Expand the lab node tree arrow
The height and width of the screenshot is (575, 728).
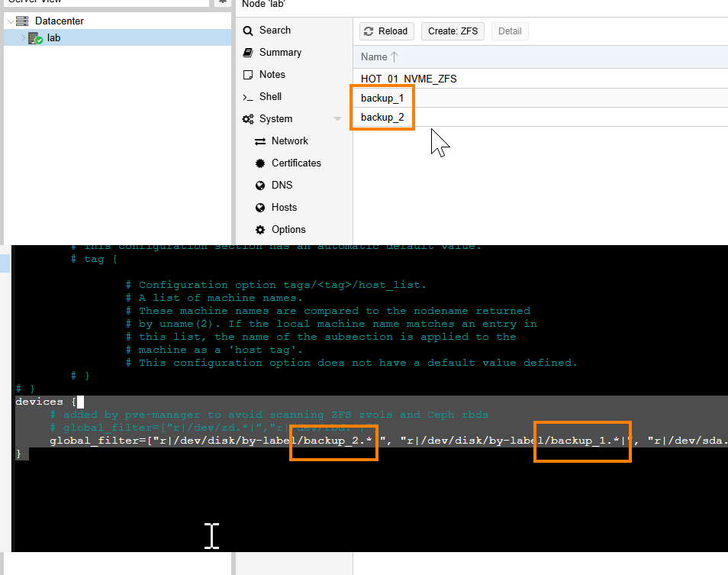tap(22, 37)
